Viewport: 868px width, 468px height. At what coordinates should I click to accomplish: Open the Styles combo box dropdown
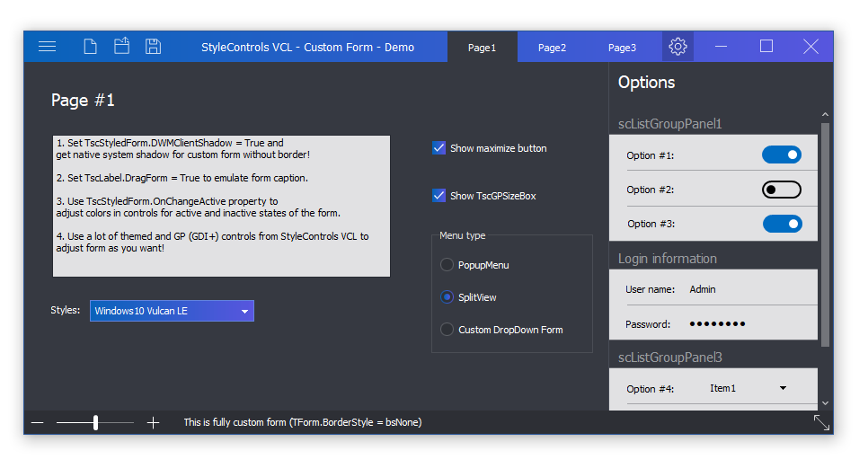173,311
